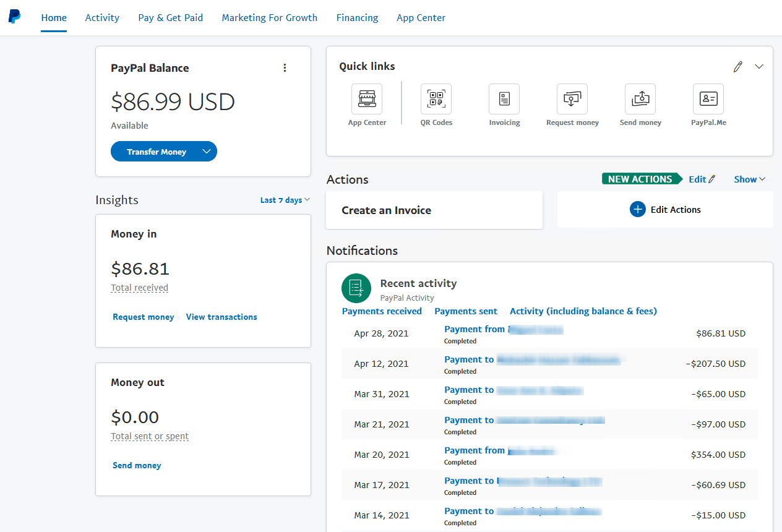Switch to Payments received tab
782x532 pixels.
382,311
